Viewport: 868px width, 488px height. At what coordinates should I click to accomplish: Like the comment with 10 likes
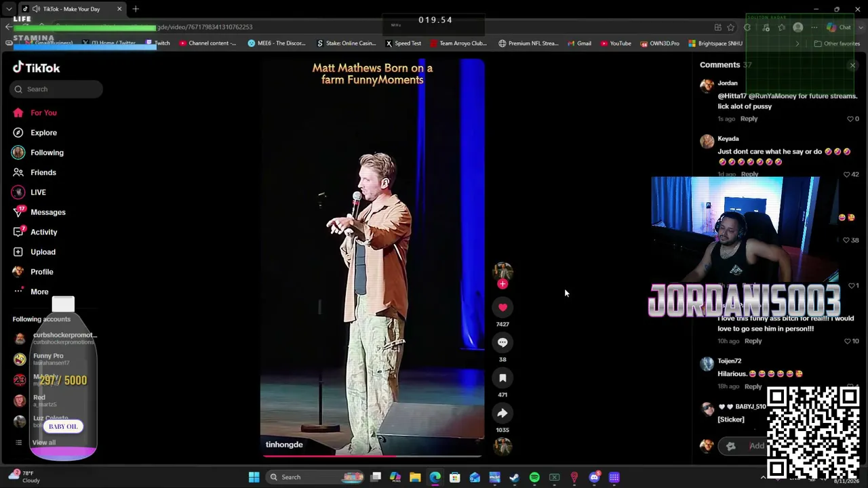[848, 341]
